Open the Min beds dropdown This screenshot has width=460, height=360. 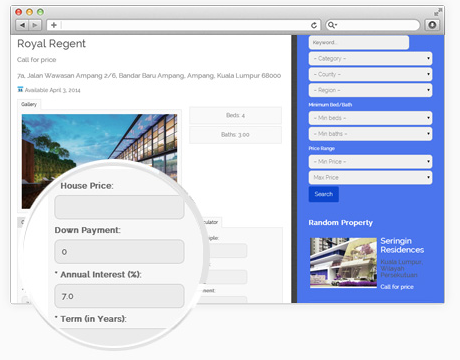(370, 118)
